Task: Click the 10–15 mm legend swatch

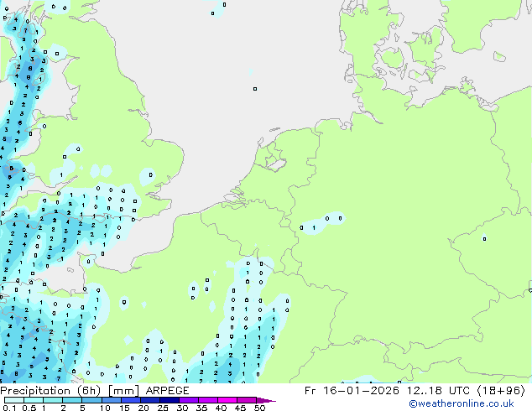Action: 111,400
